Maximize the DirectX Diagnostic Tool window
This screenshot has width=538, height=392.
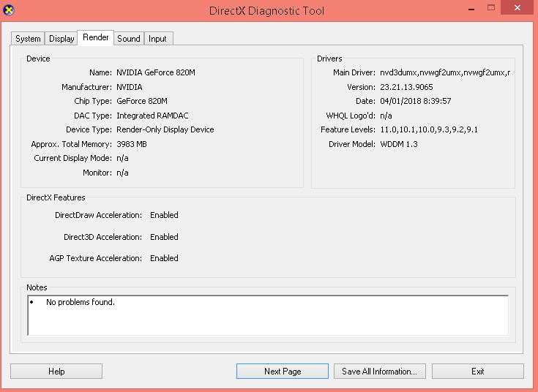[491, 7]
